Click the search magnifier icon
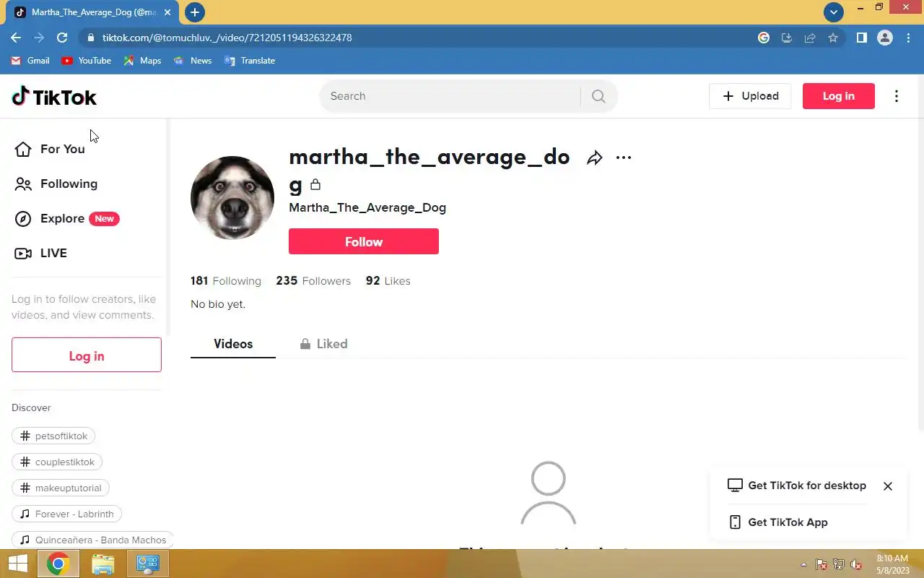The height and width of the screenshot is (578, 924). 598,96
